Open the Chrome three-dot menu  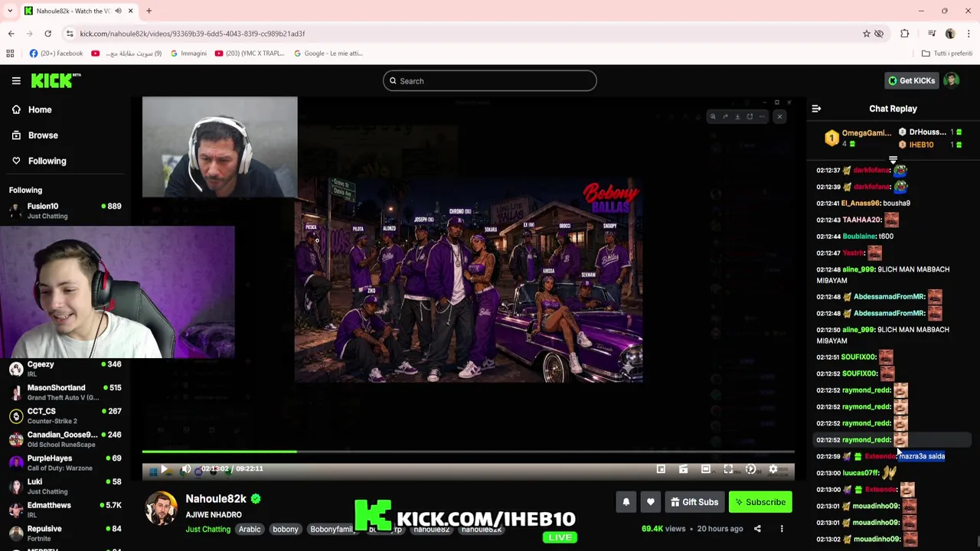point(969,34)
